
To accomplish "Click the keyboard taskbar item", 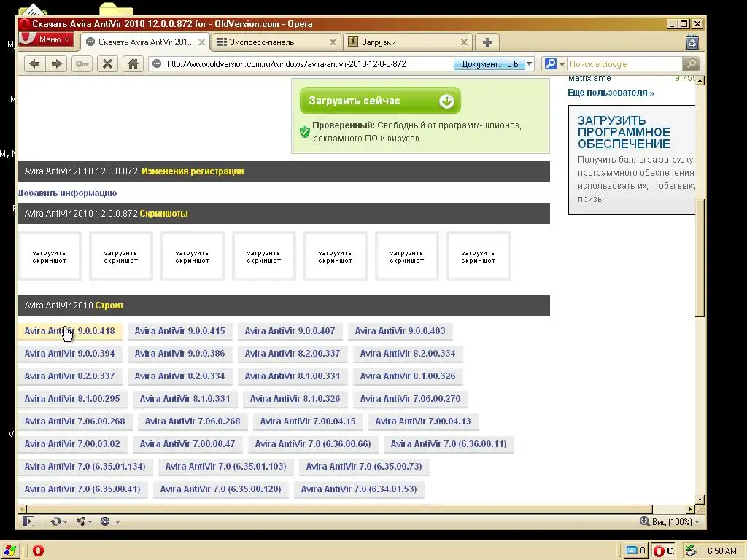I will point(636,551).
